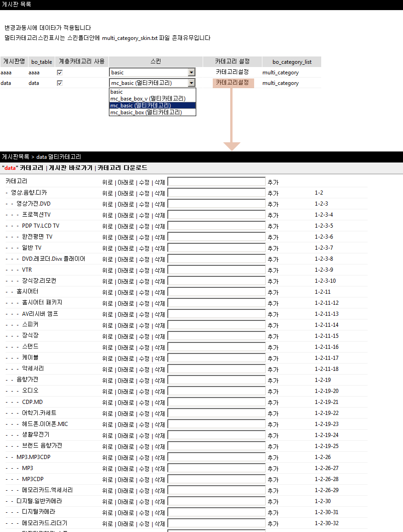Open skin dropdown for data board

pyautogui.click(x=191, y=83)
